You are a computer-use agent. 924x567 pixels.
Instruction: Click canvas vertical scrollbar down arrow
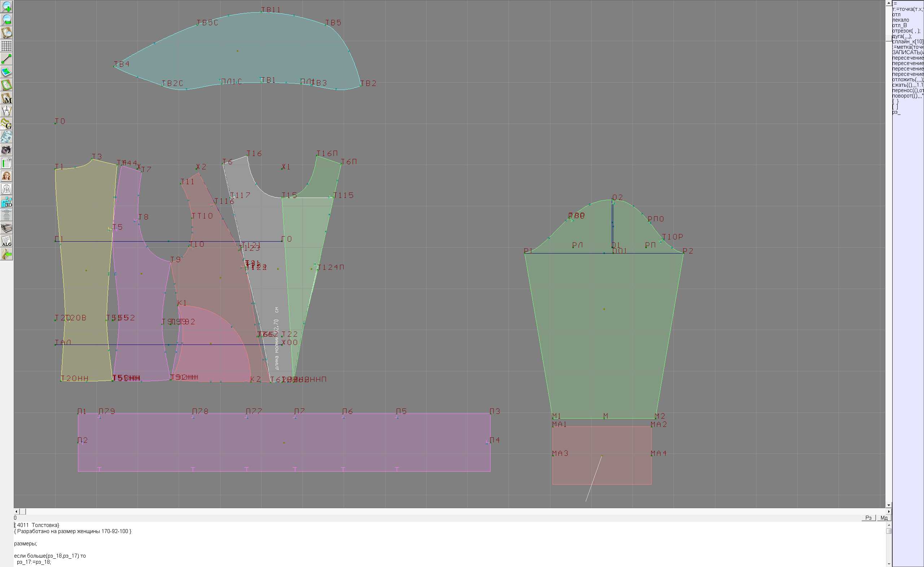coord(889,505)
